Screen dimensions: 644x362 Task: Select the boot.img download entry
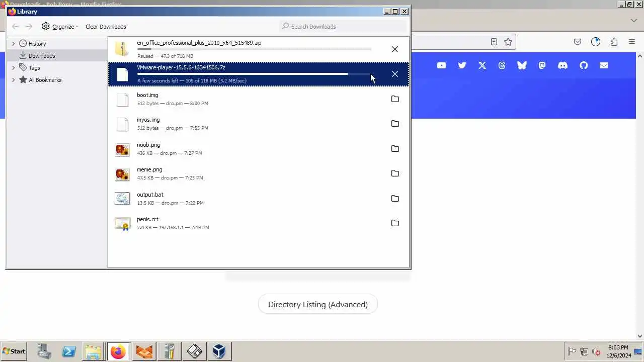259,99
